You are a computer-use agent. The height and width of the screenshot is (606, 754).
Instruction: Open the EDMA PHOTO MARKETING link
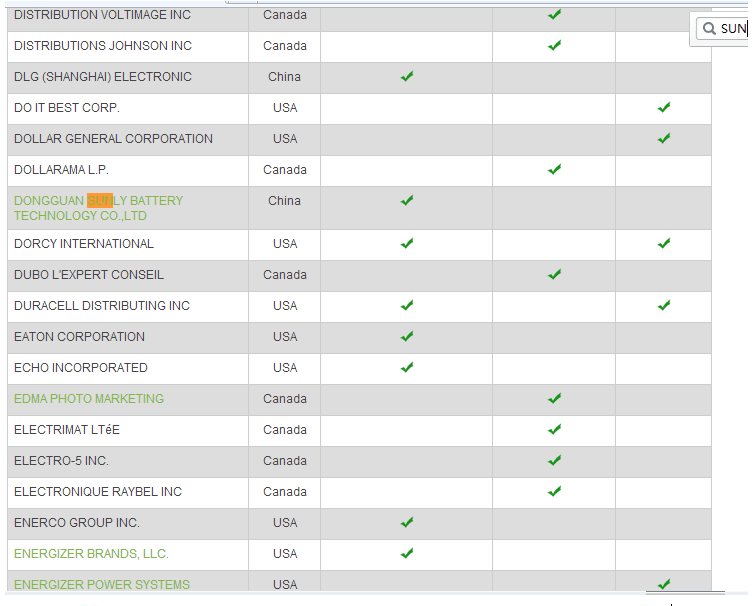[89, 399]
